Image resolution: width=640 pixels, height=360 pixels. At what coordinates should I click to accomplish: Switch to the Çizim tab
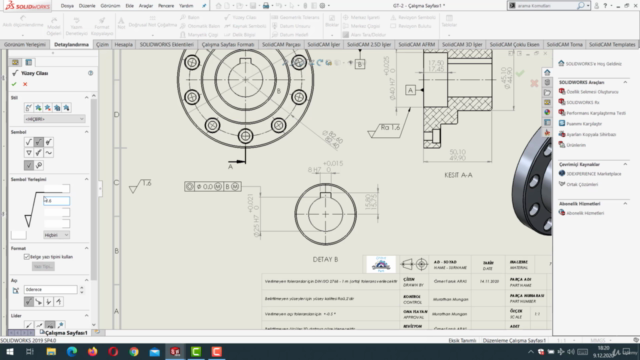102,44
